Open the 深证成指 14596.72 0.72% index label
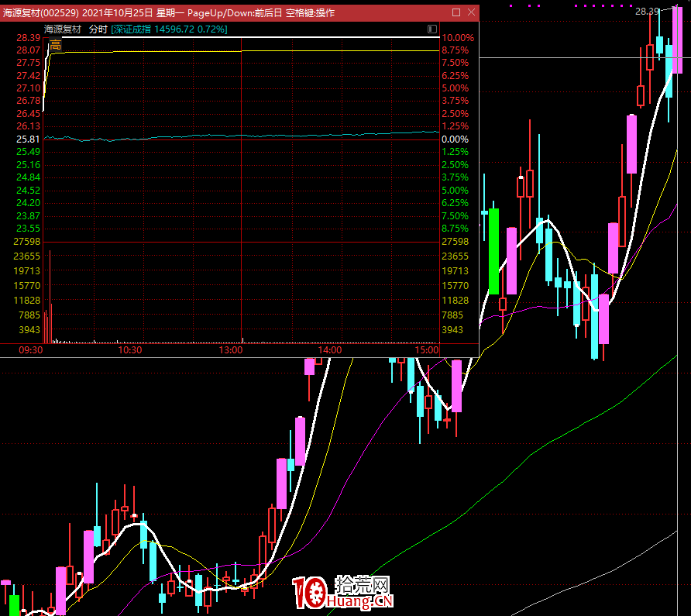Image resolution: width=691 pixels, height=616 pixels. point(169,29)
